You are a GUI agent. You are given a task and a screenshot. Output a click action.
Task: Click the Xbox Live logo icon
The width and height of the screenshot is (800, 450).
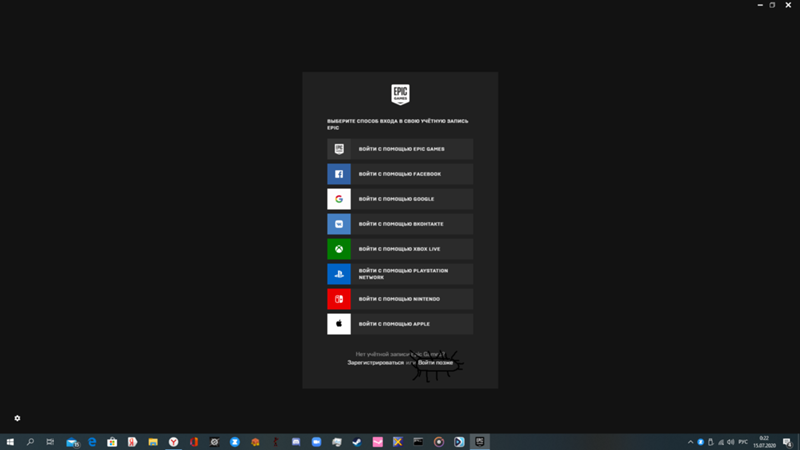[x=339, y=249]
